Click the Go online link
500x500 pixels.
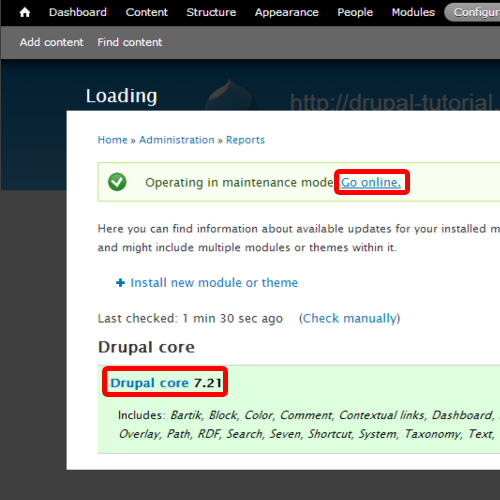click(371, 182)
